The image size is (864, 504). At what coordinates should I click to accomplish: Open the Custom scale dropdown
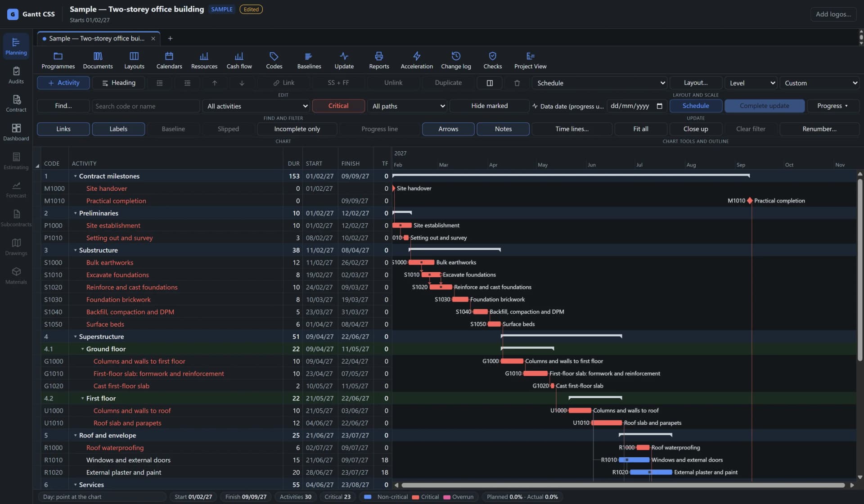click(x=819, y=83)
